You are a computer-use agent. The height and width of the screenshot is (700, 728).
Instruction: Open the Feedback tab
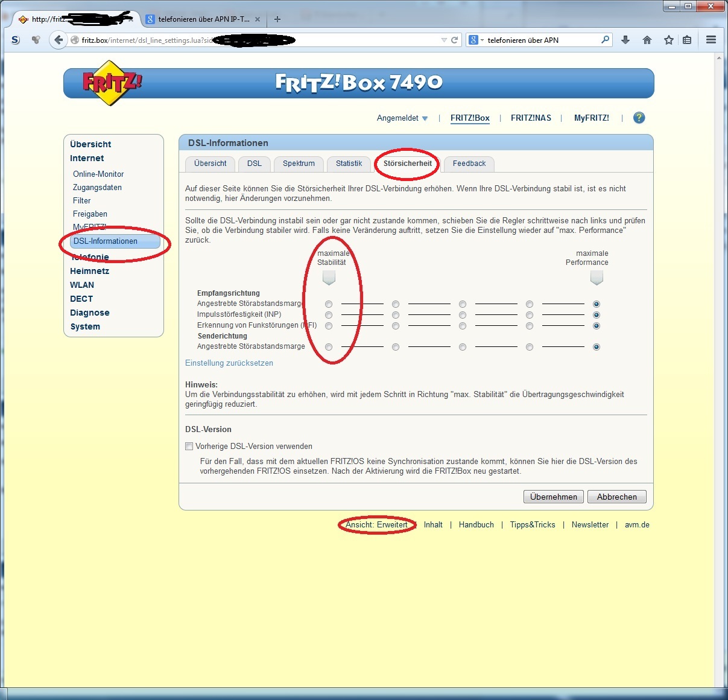tap(469, 164)
